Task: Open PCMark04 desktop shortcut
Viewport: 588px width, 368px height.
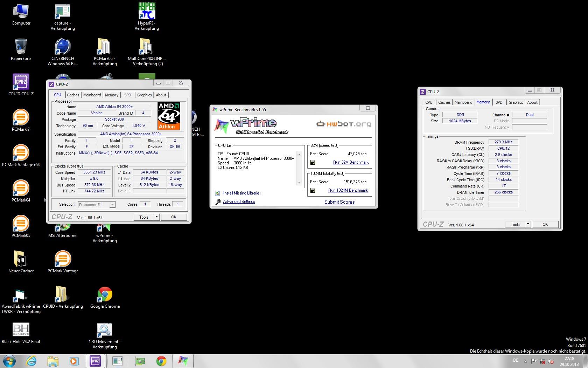Action: [21, 191]
